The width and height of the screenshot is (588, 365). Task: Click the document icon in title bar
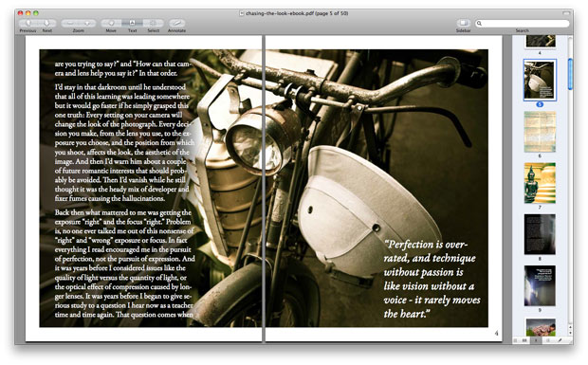pyautogui.click(x=242, y=13)
